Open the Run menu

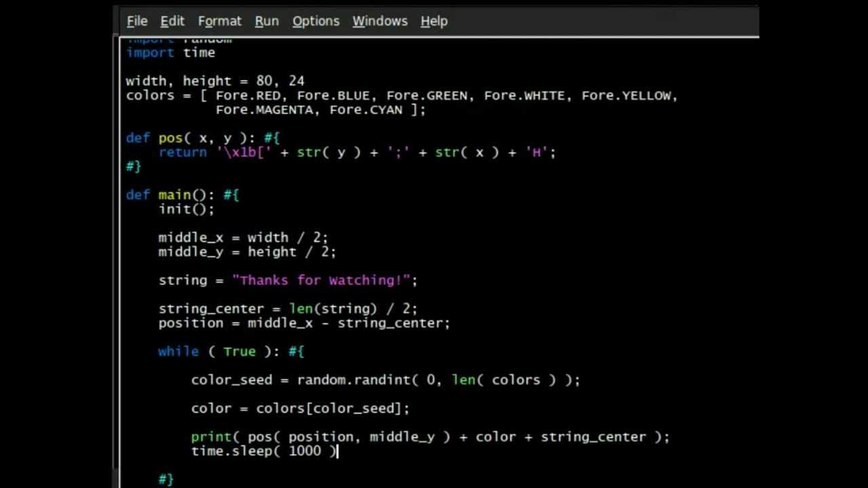(267, 21)
